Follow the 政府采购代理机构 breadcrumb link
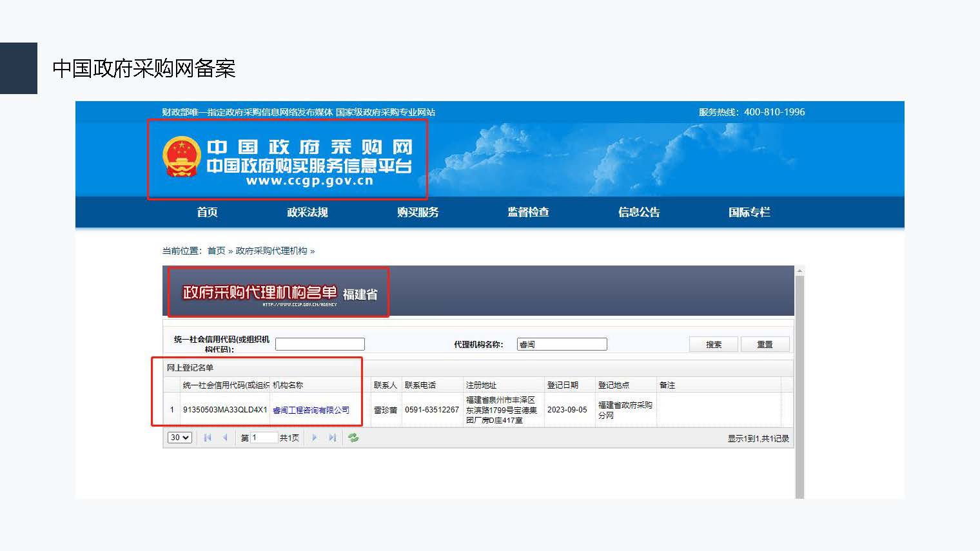980x551 pixels. (x=271, y=251)
